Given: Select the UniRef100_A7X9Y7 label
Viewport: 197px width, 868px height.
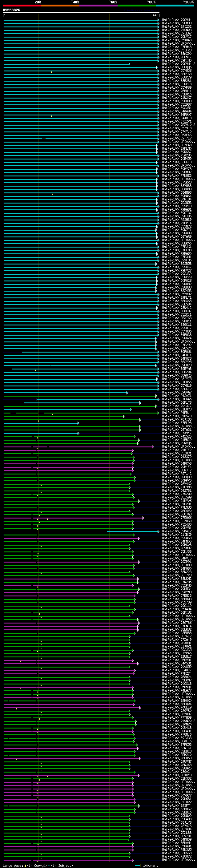Looking at the screenshot, I should [x=177, y=433].
